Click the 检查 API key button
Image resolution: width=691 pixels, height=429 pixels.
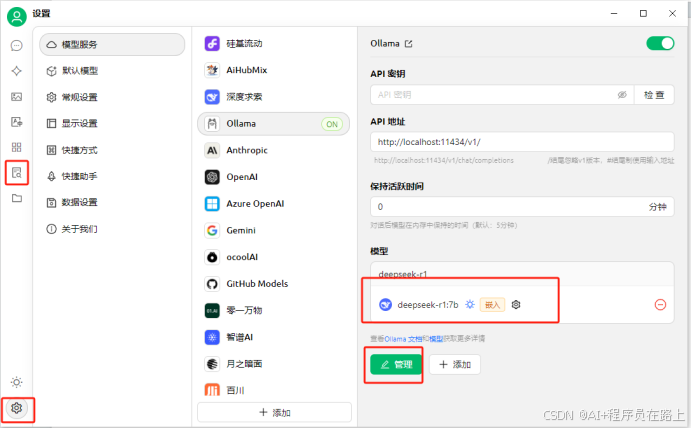point(654,95)
